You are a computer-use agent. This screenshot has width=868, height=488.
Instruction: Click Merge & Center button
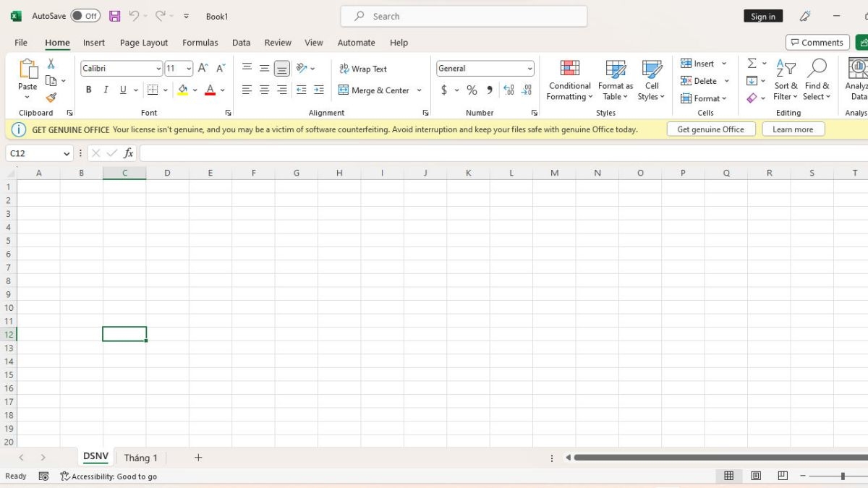pos(374,90)
